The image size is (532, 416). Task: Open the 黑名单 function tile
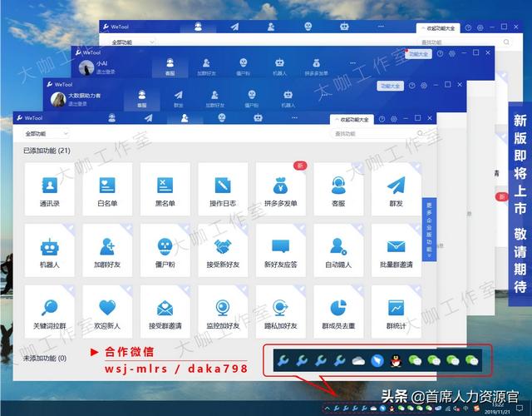point(165,189)
